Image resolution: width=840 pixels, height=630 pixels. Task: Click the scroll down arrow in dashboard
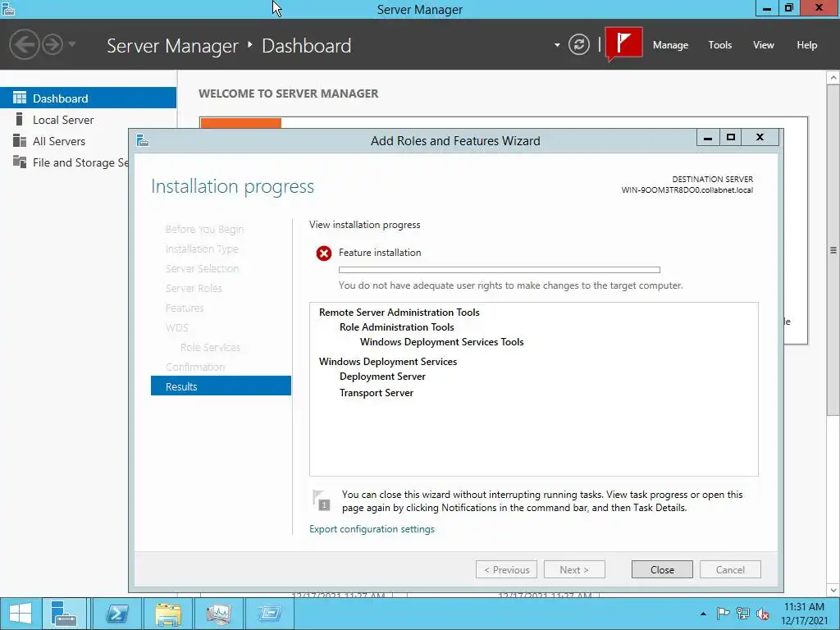(833, 590)
